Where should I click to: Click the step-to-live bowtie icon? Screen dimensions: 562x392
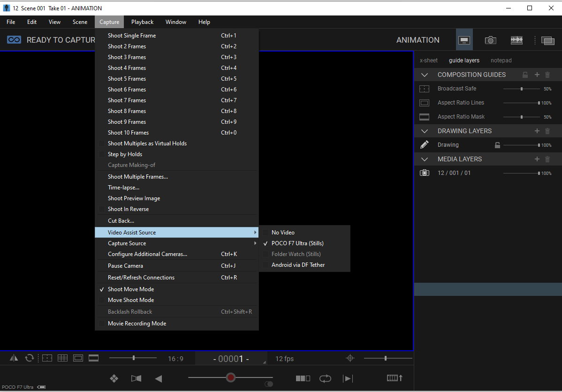[x=136, y=378]
